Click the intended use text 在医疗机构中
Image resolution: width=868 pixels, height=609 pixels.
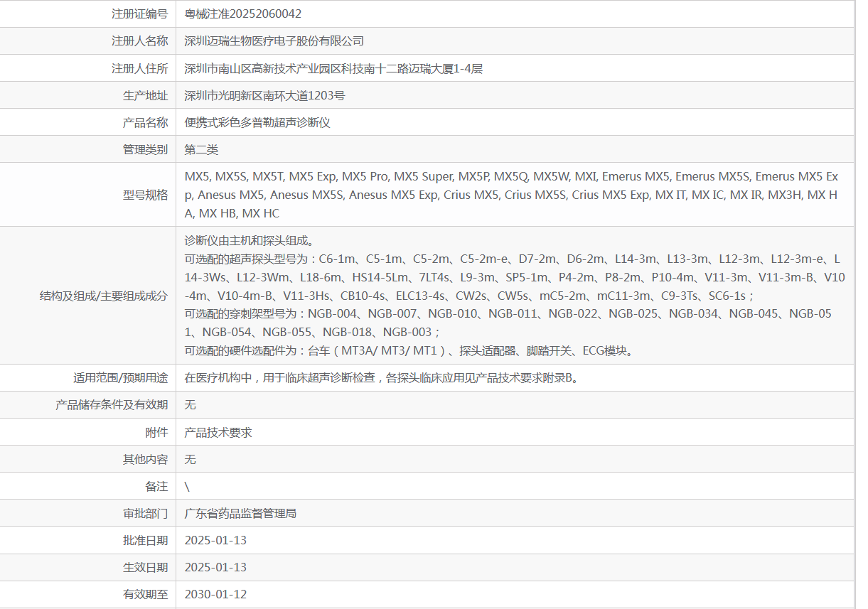pos(382,378)
